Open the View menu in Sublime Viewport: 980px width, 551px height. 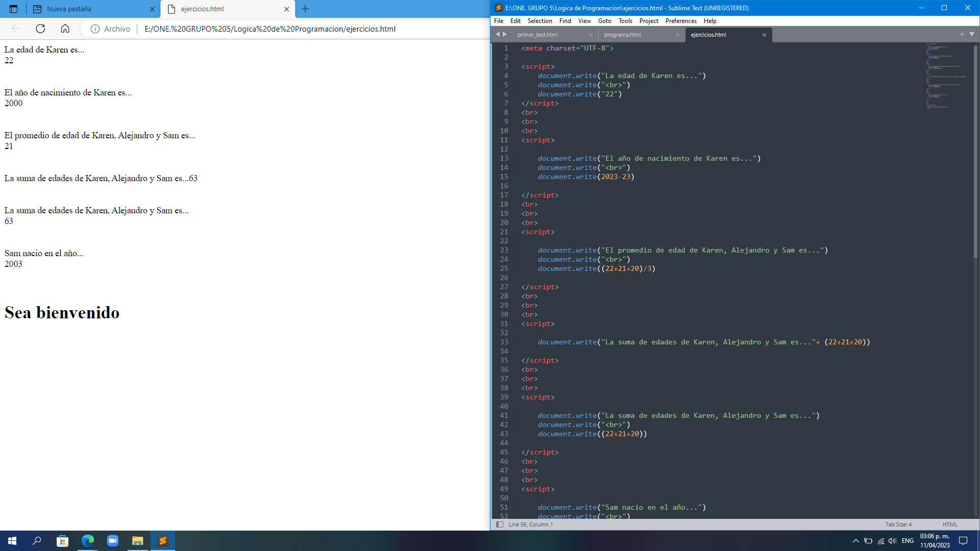(x=584, y=21)
